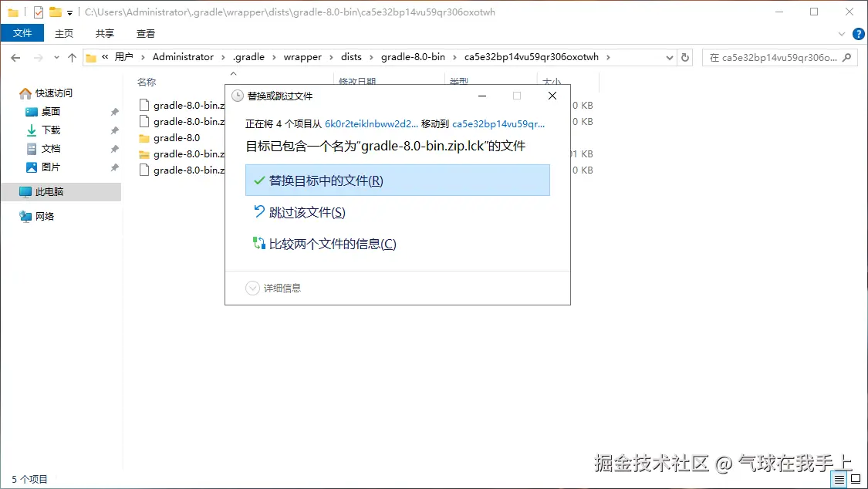Image resolution: width=868 pixels, height=489 pixels.
Task: Expand breadcrumb chevron after dists
Action: coord(371,58)
